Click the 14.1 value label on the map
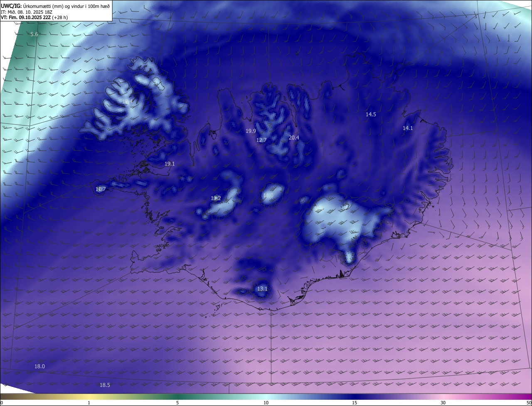The image size is (532, 406). [x=408, y=128]
